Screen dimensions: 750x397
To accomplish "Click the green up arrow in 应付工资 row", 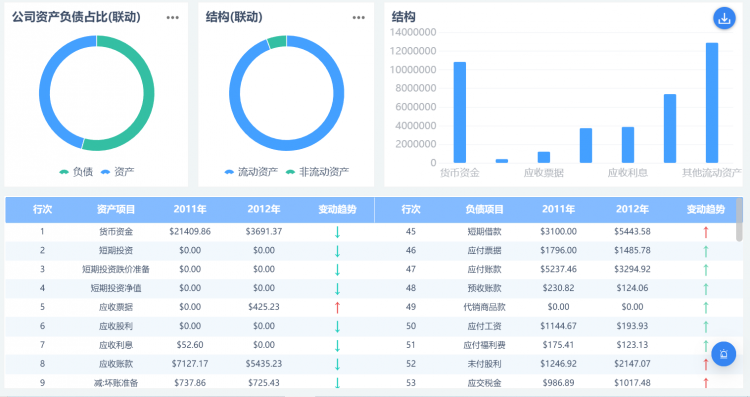I will 706,327.
